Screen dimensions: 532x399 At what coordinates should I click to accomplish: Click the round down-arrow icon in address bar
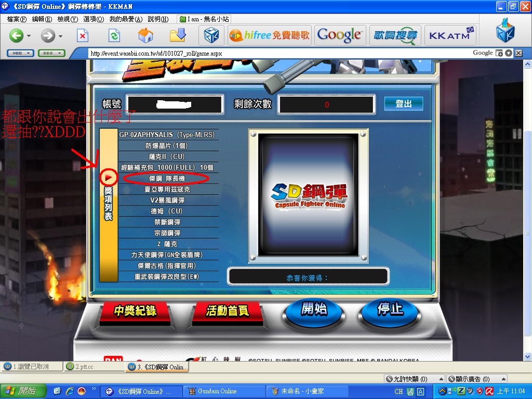(508, 53)
